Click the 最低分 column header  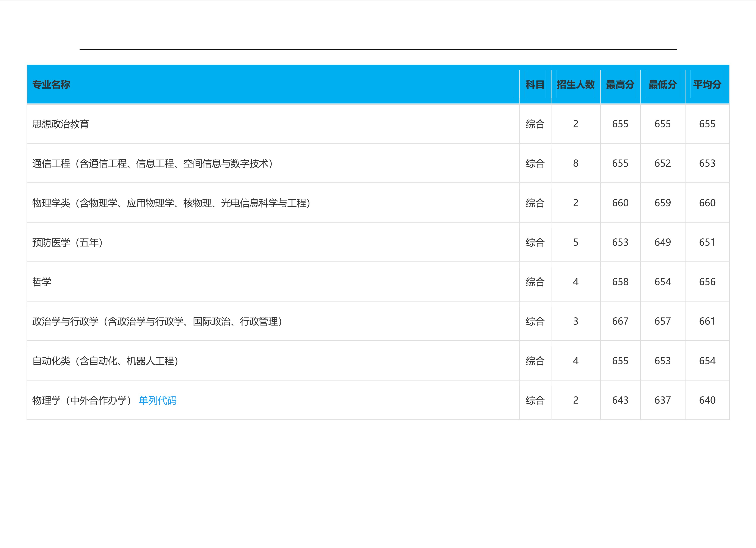pyautogui.click(x=663, y=85)
